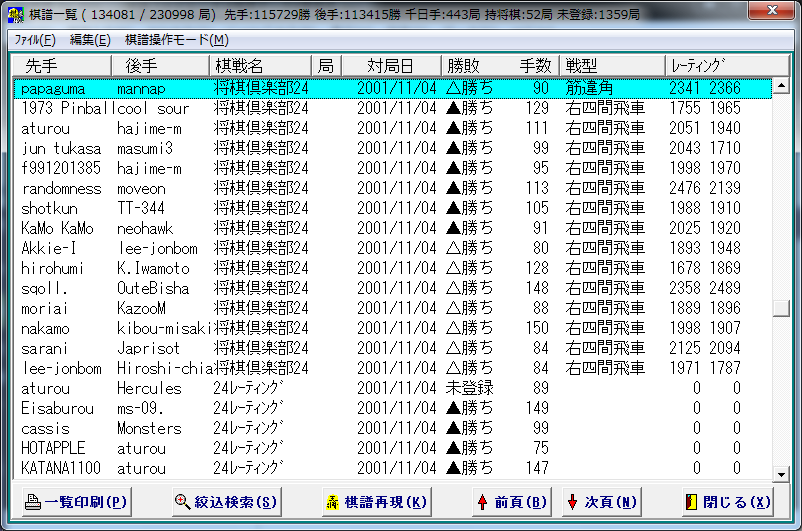Click the magnifier icon on 絞込検索 button

[182, 502]
